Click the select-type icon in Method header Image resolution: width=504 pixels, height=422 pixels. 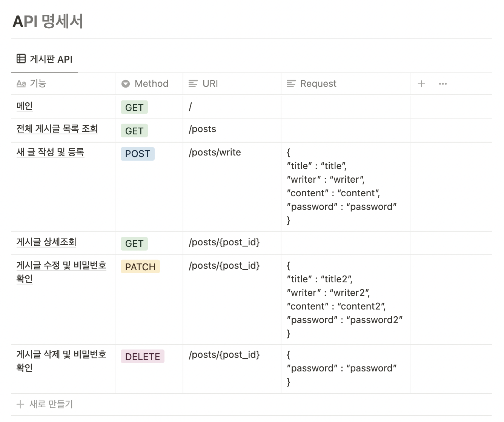click(126, 84)
